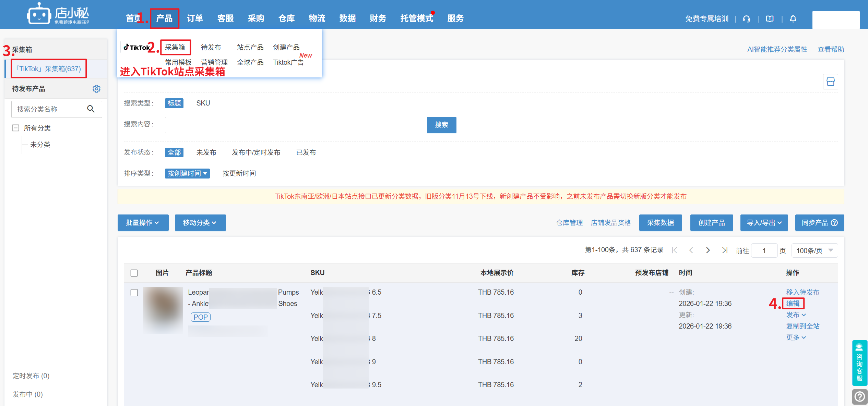Filter by 未发布 status tab
The image size is (868, 406).
[206, 152]
